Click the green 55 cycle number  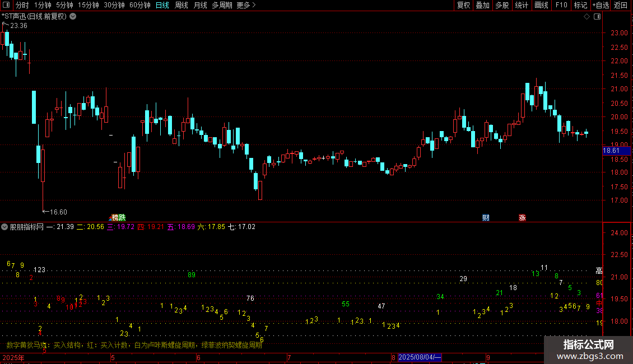(346, 304)
